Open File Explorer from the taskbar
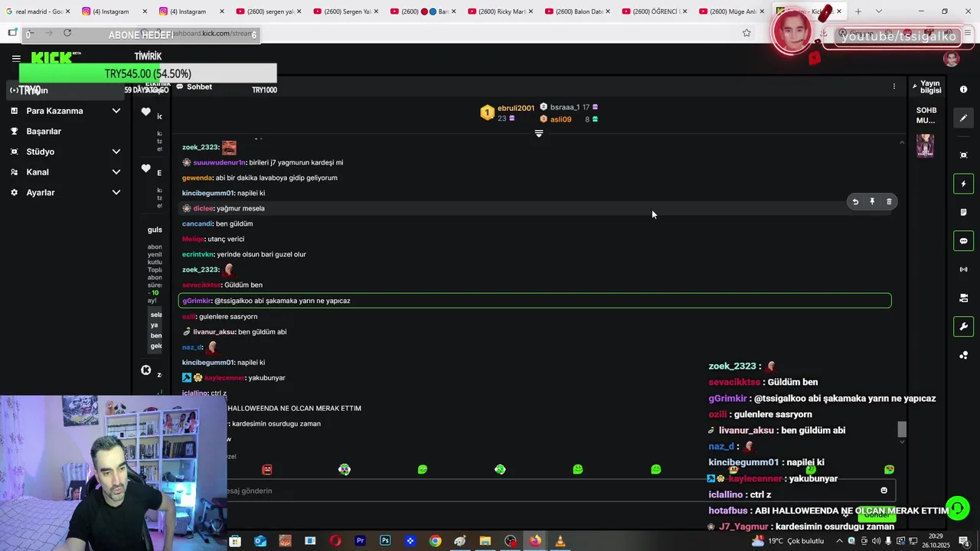The width and height of the screenshot is (980, 551). click(485, 541)
